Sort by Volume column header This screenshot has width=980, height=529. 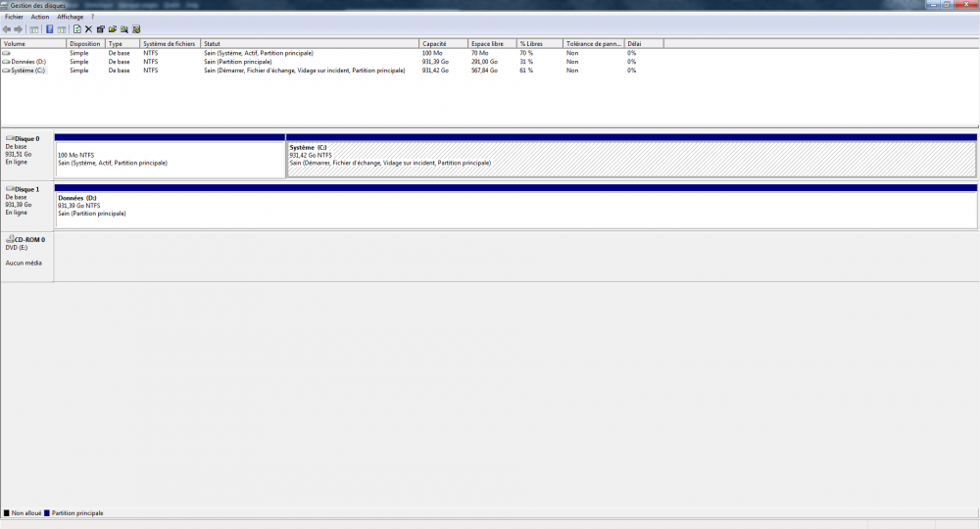click(33, 44)
